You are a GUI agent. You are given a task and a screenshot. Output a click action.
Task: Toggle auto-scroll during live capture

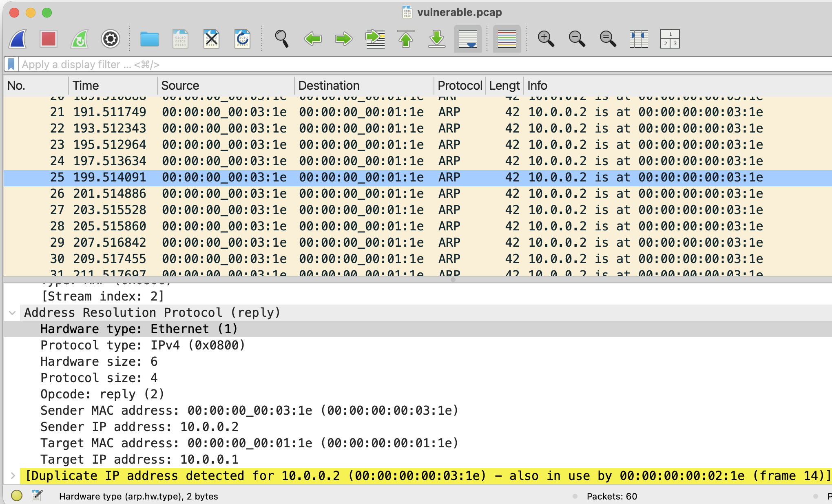click(x=468, y=39)
